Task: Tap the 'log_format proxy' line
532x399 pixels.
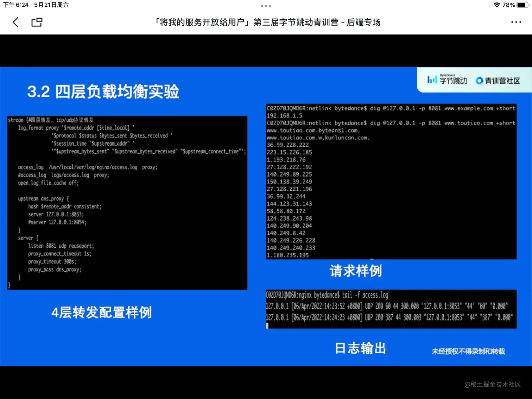Action: pyautogui.click(x=76, y=128)
